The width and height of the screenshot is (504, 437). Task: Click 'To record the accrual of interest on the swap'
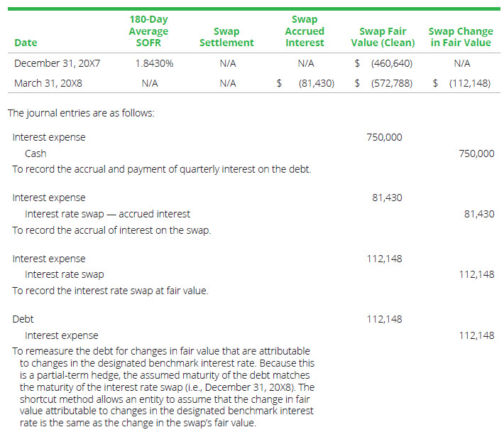(x=111, y=230)
